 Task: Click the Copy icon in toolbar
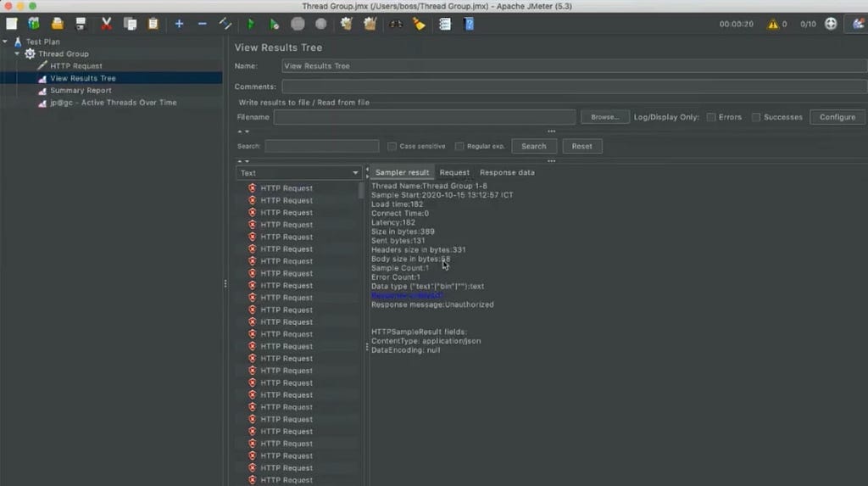[130, 24]
